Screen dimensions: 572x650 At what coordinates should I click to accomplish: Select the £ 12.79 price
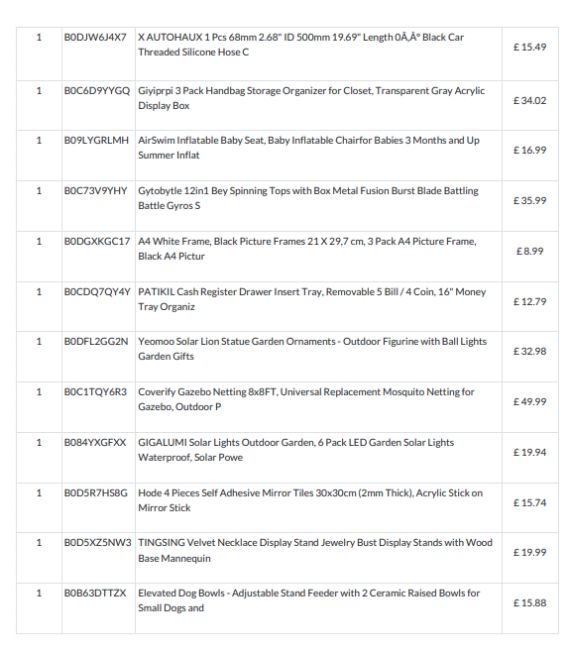tap(530, 302)
